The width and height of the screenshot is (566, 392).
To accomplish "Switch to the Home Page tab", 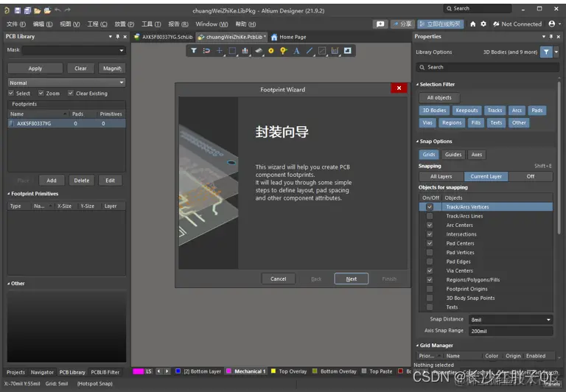I will 289,37.
